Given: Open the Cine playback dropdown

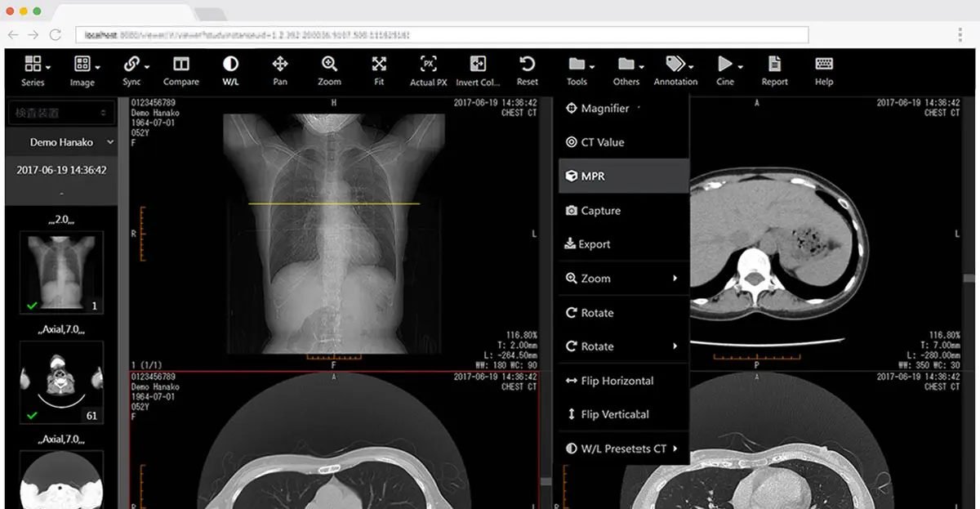Looking at the screenshot, I should (728, 70).
